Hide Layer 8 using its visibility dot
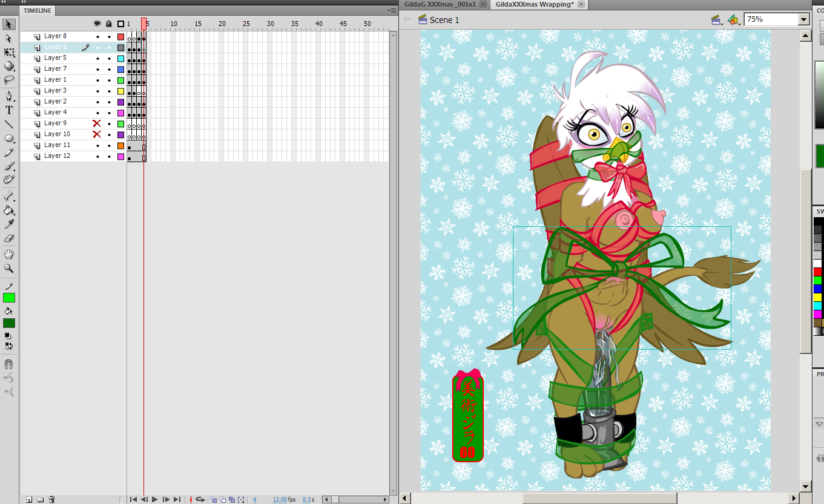Screen dimensions: 824x504 coord(97,36)
